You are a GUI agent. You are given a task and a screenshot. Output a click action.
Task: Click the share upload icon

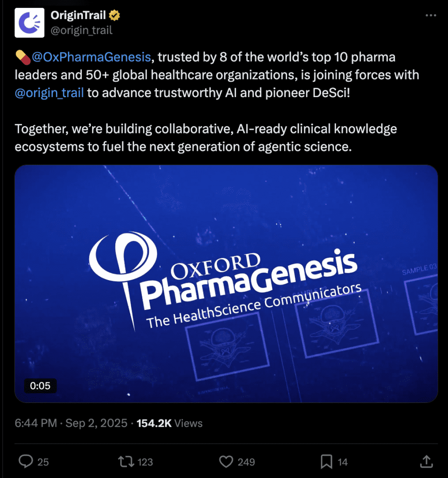426,462
